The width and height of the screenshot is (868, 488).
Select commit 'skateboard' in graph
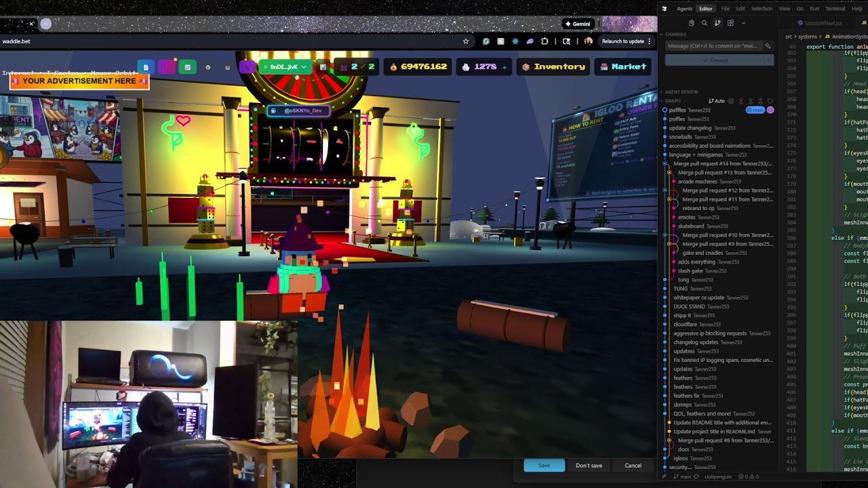pos(691,226)
